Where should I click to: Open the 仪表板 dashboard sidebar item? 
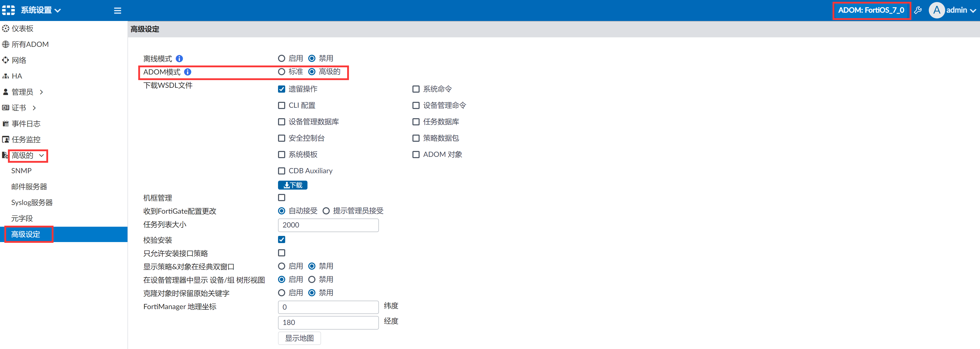click(23, 28)
